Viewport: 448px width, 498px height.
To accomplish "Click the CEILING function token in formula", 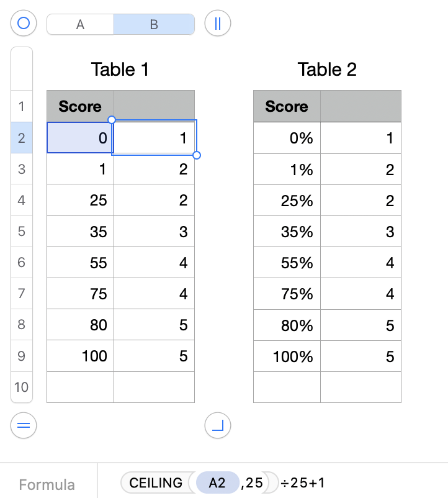I will point(156,482).
